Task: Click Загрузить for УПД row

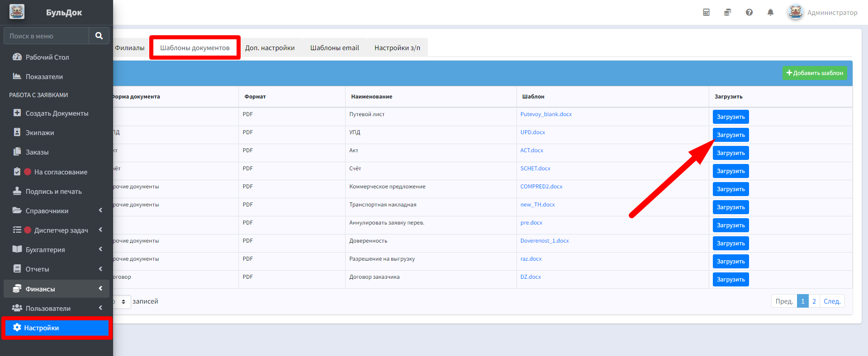Action: (x=730, y=135)
